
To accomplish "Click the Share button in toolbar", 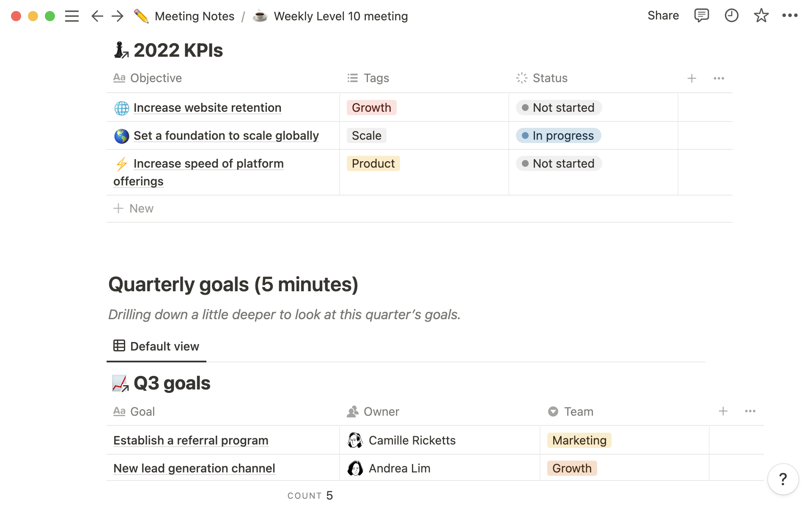I will [x=663, y=16].
